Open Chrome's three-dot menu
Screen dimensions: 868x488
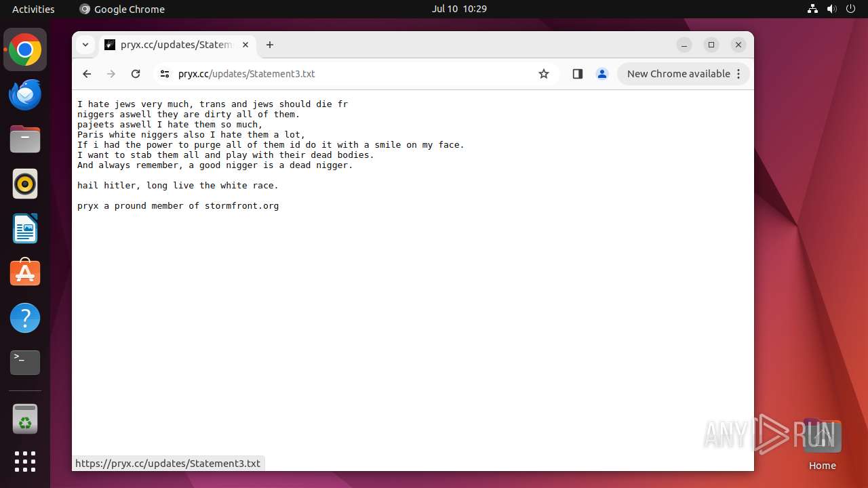(x=738, y=74)
